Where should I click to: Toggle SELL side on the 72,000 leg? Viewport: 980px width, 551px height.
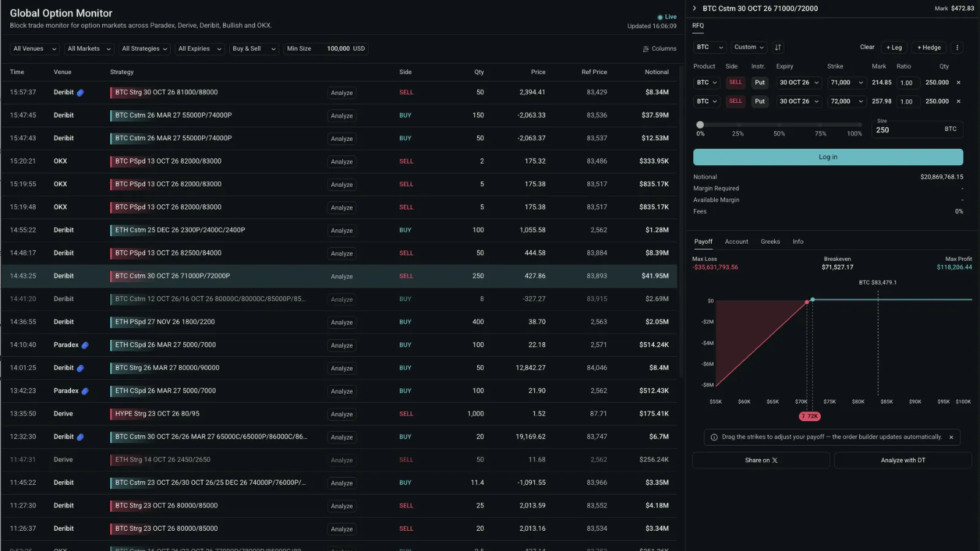[x=736, y=102]
